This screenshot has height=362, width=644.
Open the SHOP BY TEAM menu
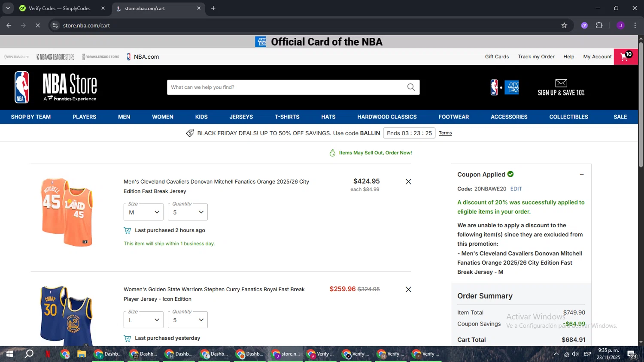pyautogui.click(x=31, y=117)
